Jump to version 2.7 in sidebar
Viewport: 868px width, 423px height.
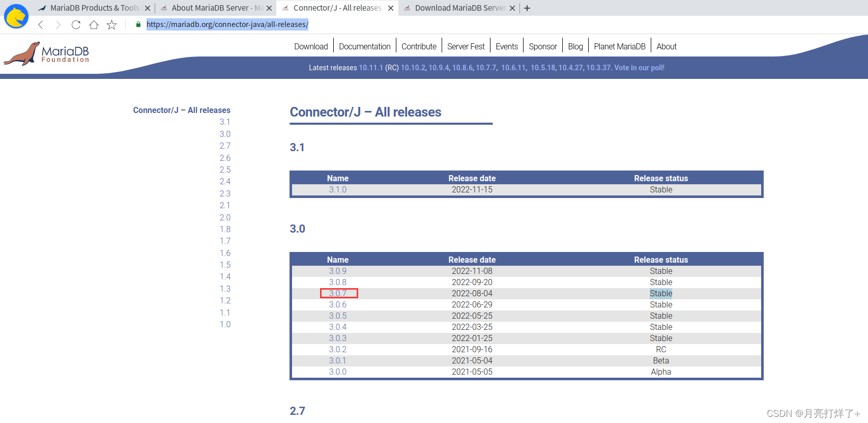click(x=225, y=146)
